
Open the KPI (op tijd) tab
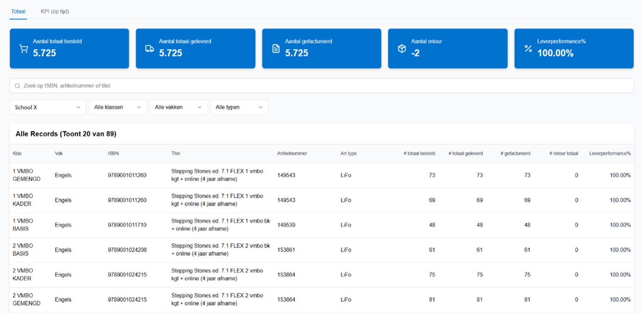[55, 11]
